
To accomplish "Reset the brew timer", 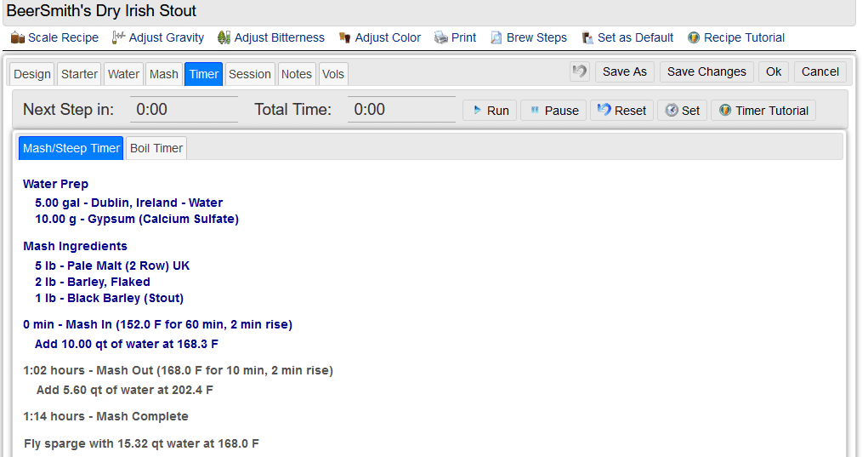I will [x=621, y=111].
